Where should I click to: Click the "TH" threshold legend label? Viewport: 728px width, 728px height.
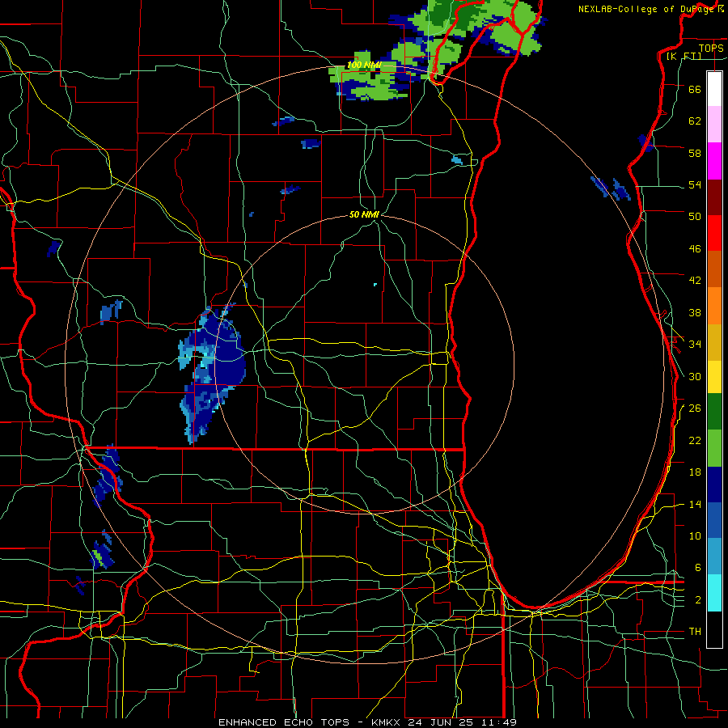click(x=695, y=632)
